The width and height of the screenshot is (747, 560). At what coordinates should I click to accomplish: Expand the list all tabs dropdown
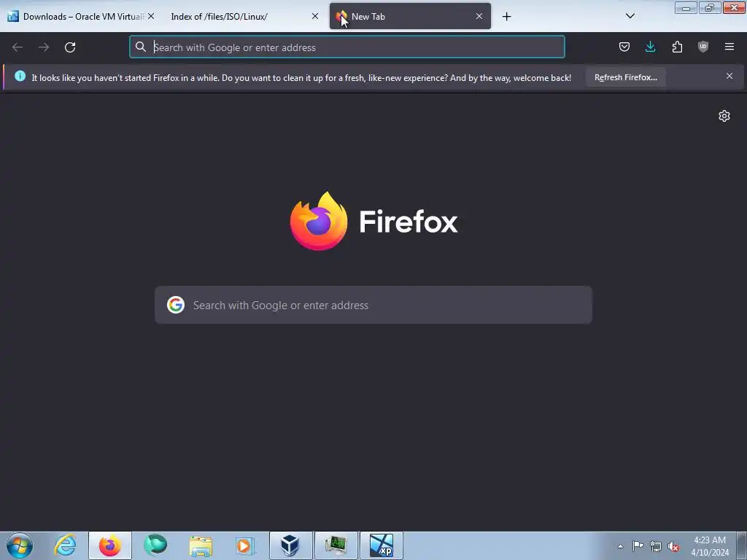(x=630, y=16)
